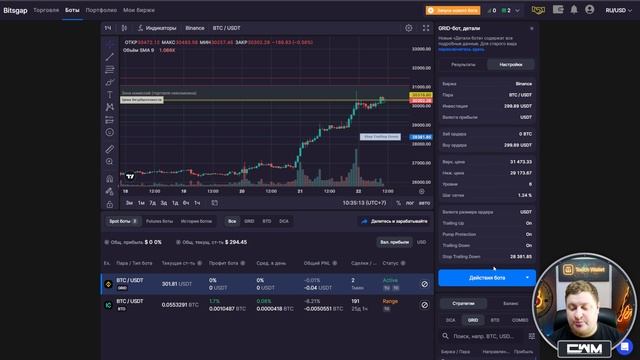Select the ruler measure tool

tap(109, 149)
